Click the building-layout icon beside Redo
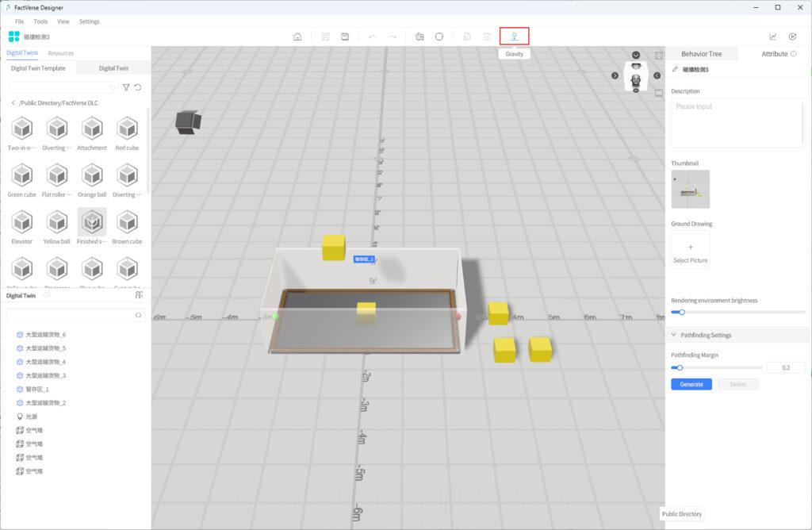812x530 pixels. pyautogui.click(x=420, y=36)
